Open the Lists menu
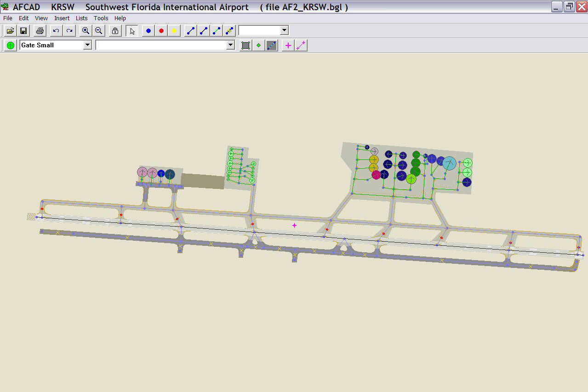The image size is (588, 392). click(x=82, y=18)
